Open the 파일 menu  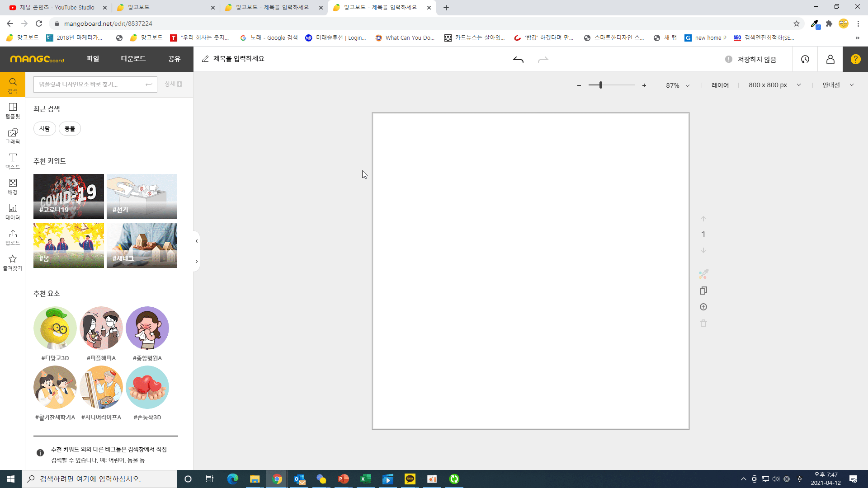pos(93,59)
